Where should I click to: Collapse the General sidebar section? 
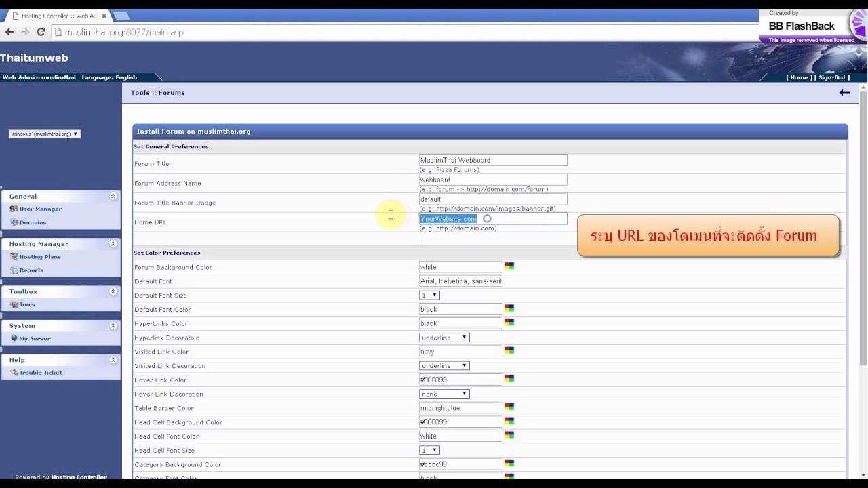pyautogui.click(x=113, y=196)
